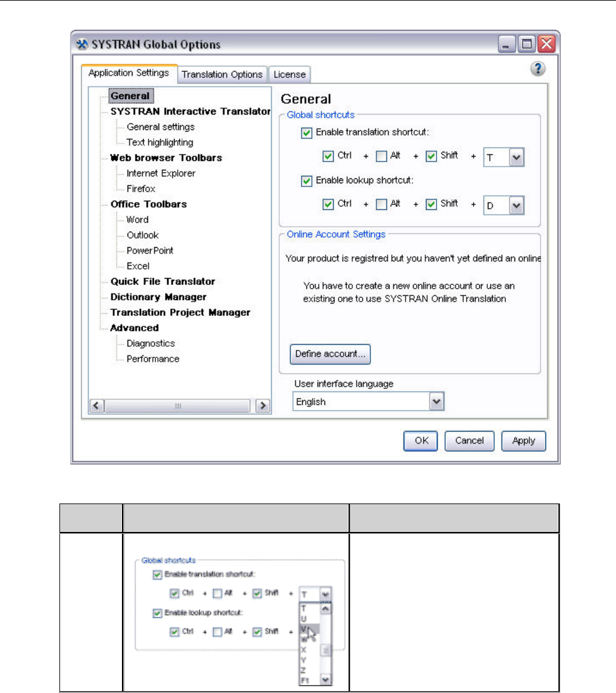Click the tree scrollbar right arrow
This screenshot has height=693, width=616.
tap(263, 406)
